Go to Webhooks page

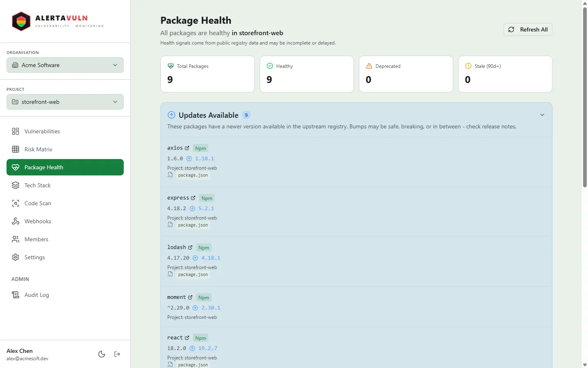(65, 221)
